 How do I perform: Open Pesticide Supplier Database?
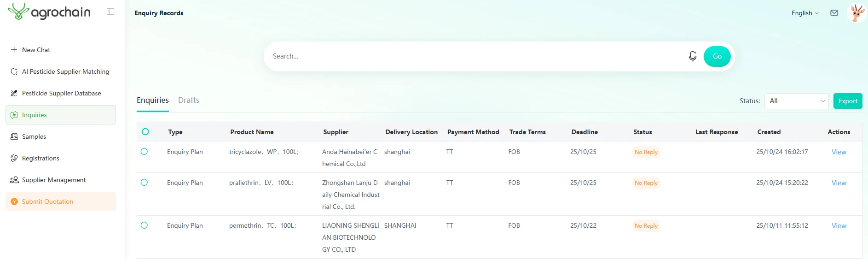pyautogui.click(x=61, y=93)
